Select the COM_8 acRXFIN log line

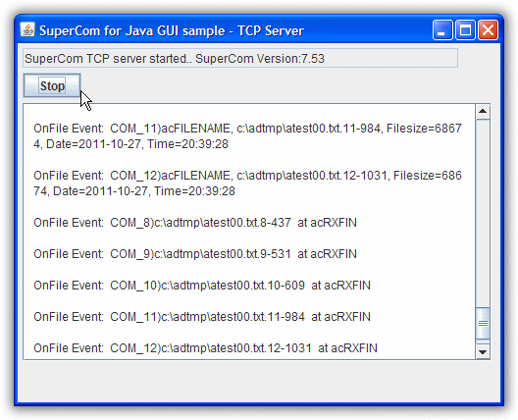(x=195, y=223)
